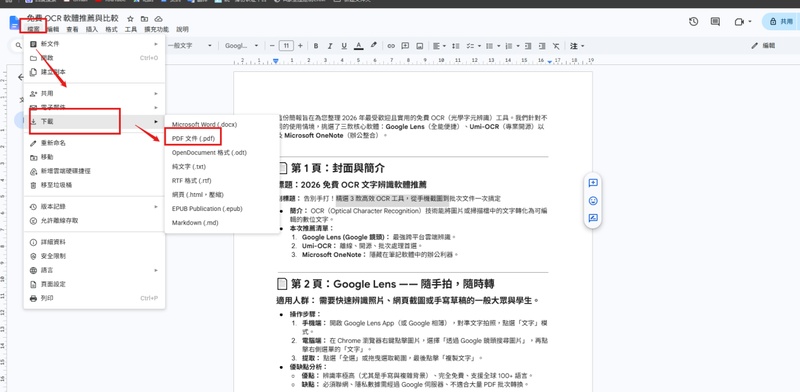Open the 工具 menu

(131, 30)
